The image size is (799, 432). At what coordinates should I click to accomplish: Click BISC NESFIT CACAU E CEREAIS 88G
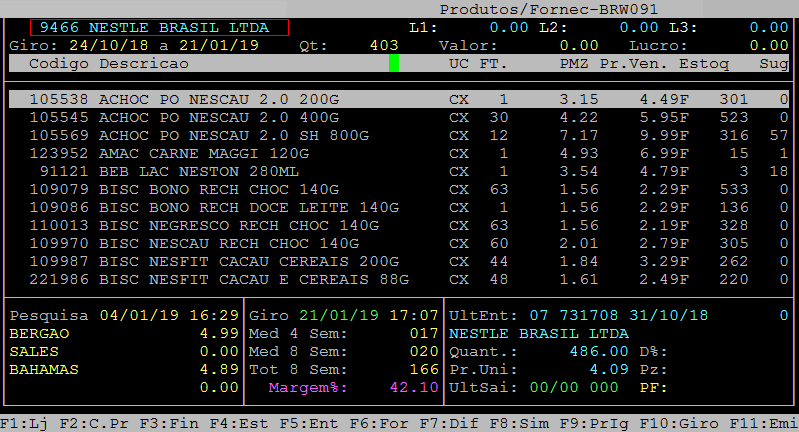[253, 279]
